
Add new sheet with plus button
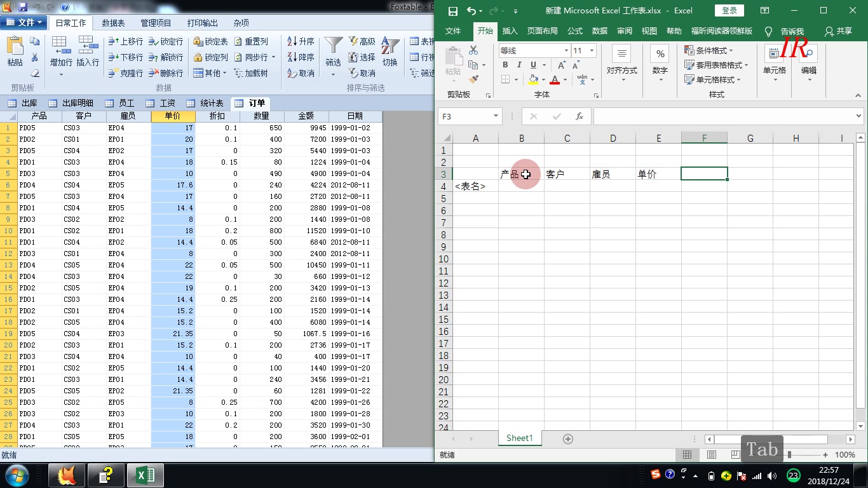[x=568, y=439]
